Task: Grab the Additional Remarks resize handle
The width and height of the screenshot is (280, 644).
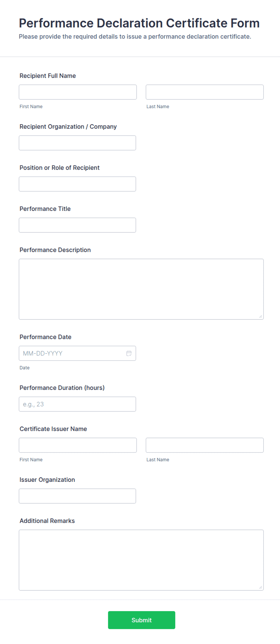Action: 260,587
